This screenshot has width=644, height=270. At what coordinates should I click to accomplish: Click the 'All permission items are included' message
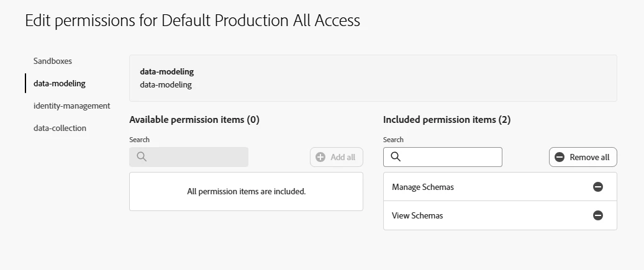[247, 191]
